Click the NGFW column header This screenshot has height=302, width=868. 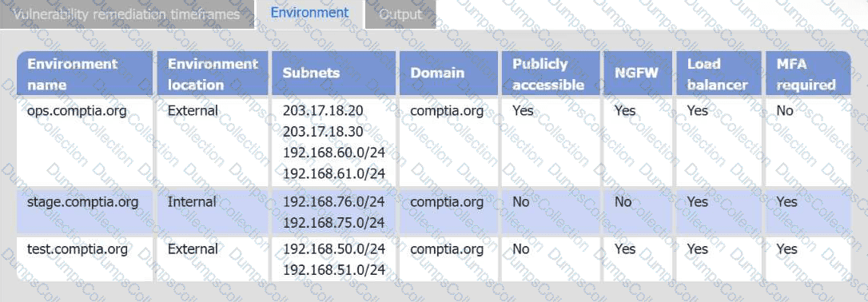[639, 74]
